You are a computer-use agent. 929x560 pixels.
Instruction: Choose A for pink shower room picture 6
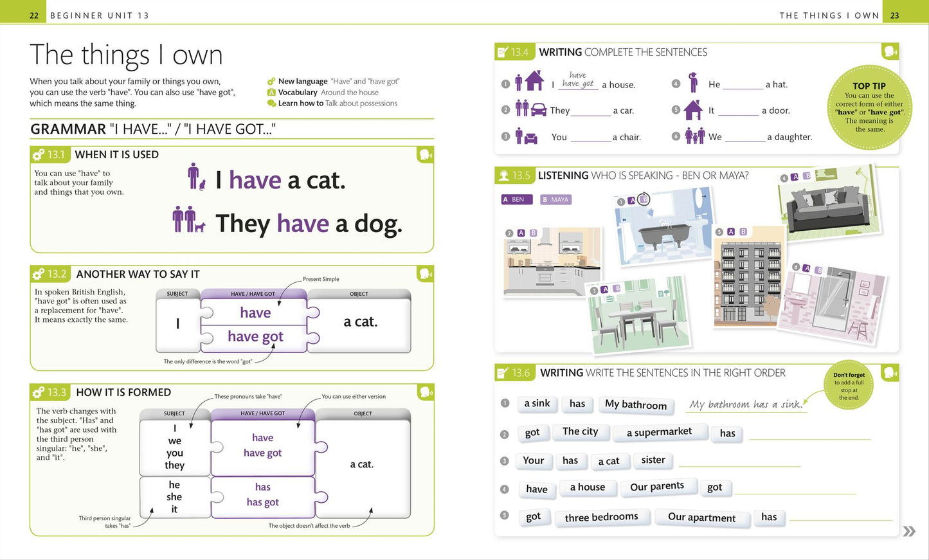(806, 269)
